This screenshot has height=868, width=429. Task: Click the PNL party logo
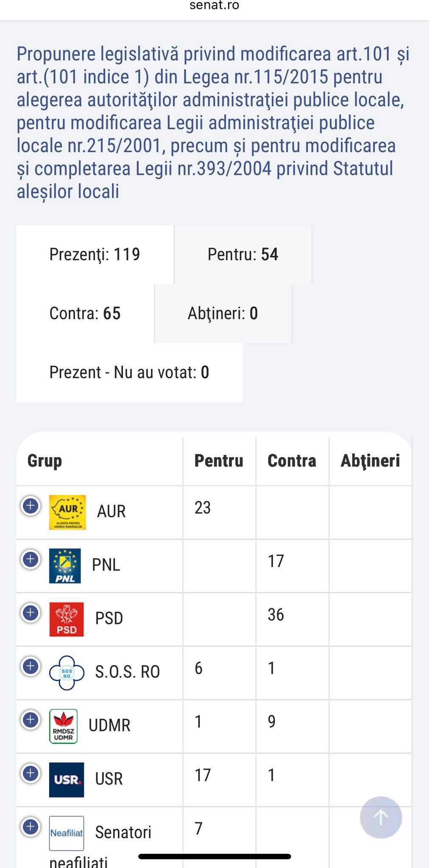[65, 566]
